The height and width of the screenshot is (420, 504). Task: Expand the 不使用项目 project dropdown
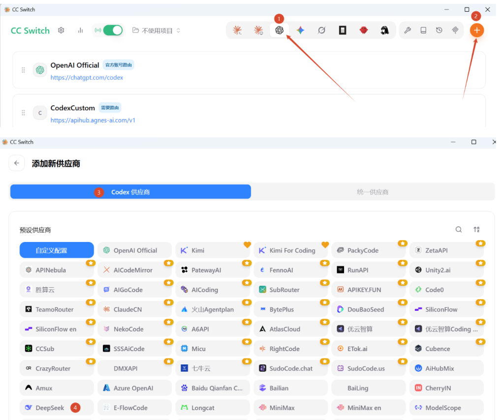point(157,30)
